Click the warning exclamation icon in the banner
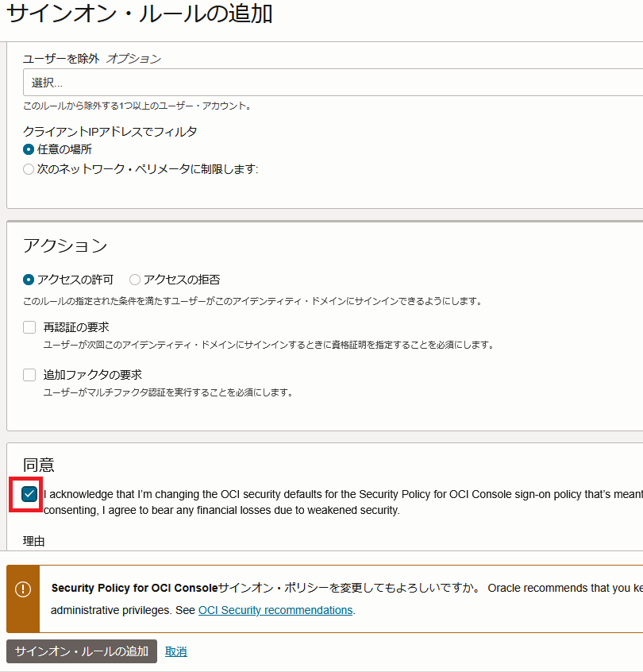Screen dimensions: 643x672 (23, 589)
